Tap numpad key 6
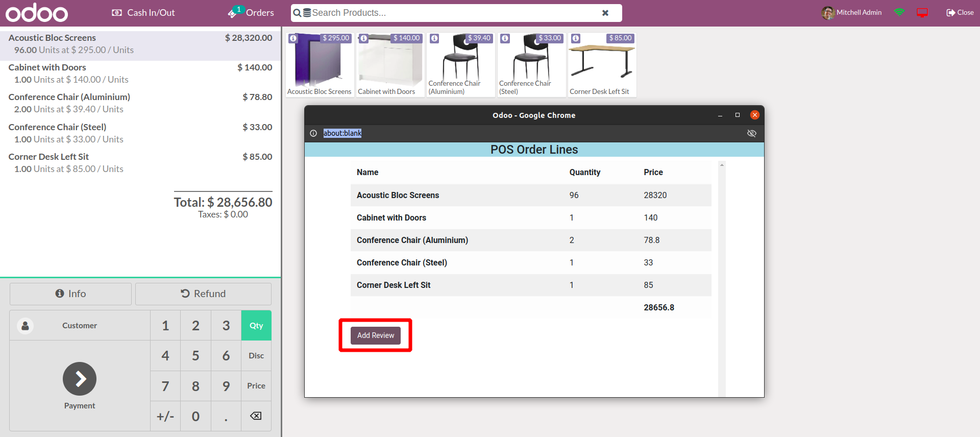 pos(226,356)
